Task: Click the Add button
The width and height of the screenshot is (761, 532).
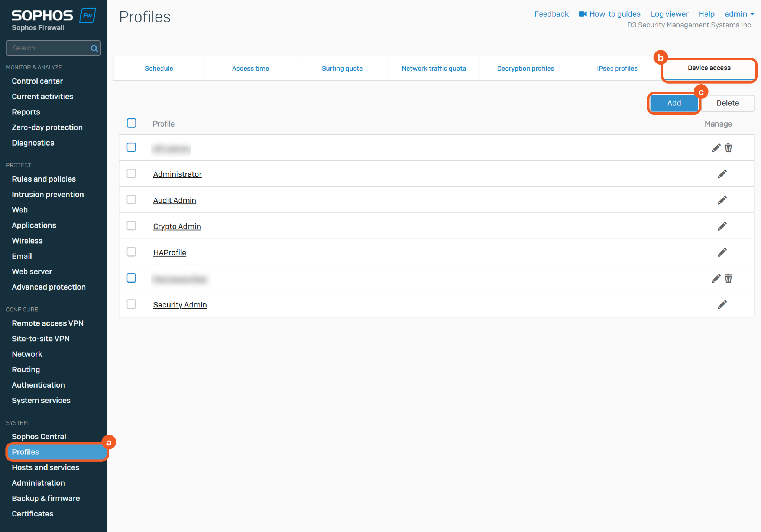Action: pos(674,103)
